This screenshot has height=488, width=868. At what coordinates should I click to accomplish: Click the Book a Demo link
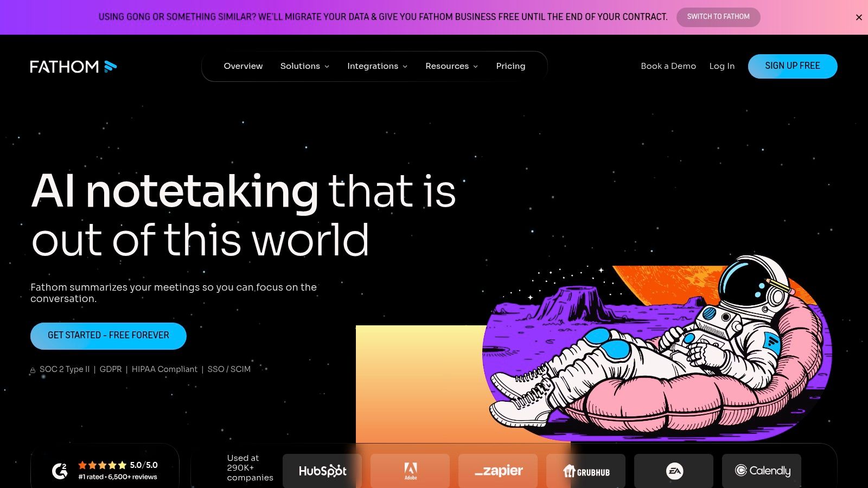tap(668, 66)
